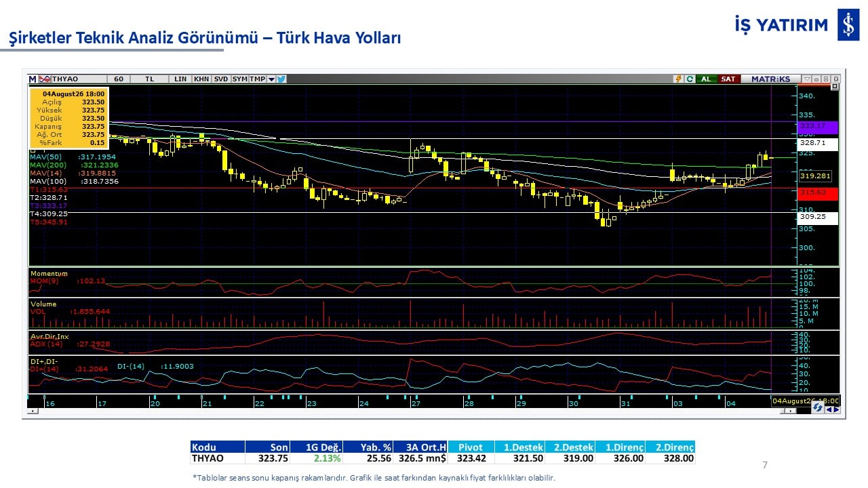868x488 pixels.
Task: Select the Volume panel title
Action: (x=43, y=304)
